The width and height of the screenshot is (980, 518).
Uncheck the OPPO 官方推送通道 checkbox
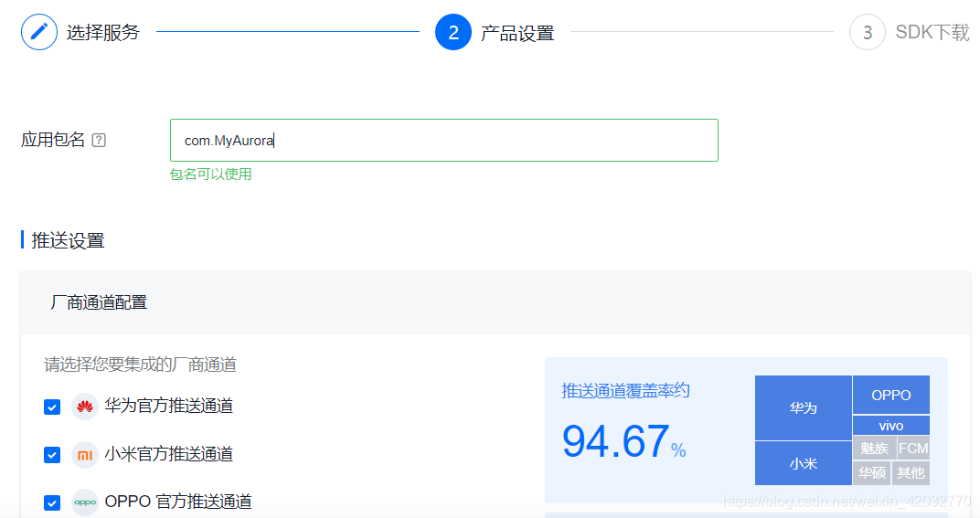coord(52,502)
